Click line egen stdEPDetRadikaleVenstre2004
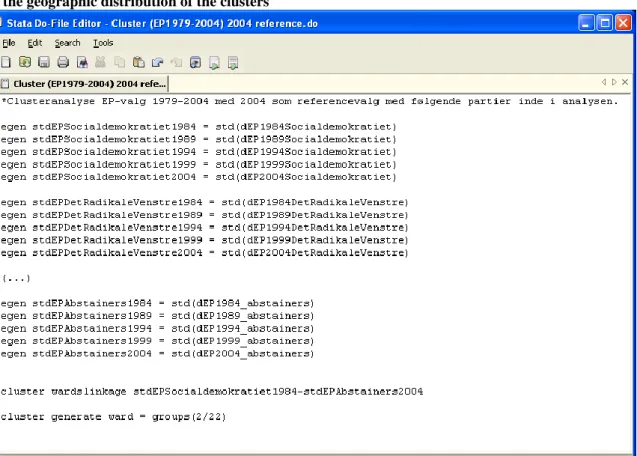 [204, 253]
